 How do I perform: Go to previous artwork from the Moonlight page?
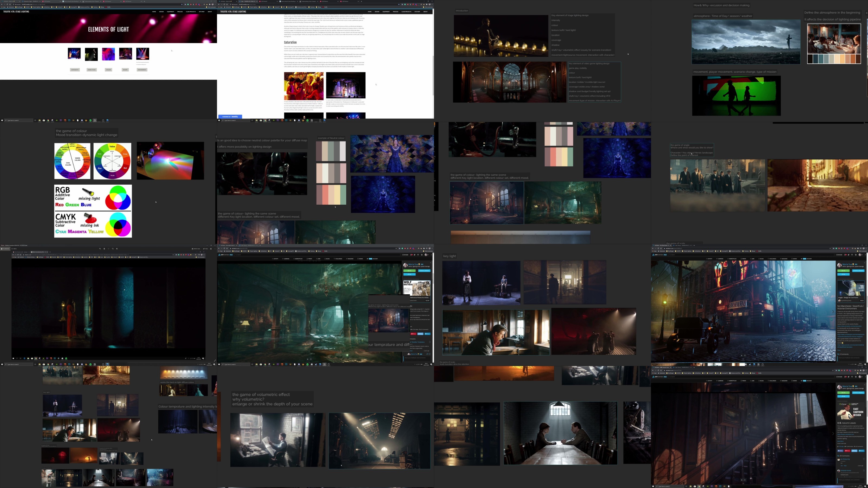click(219, 312)
